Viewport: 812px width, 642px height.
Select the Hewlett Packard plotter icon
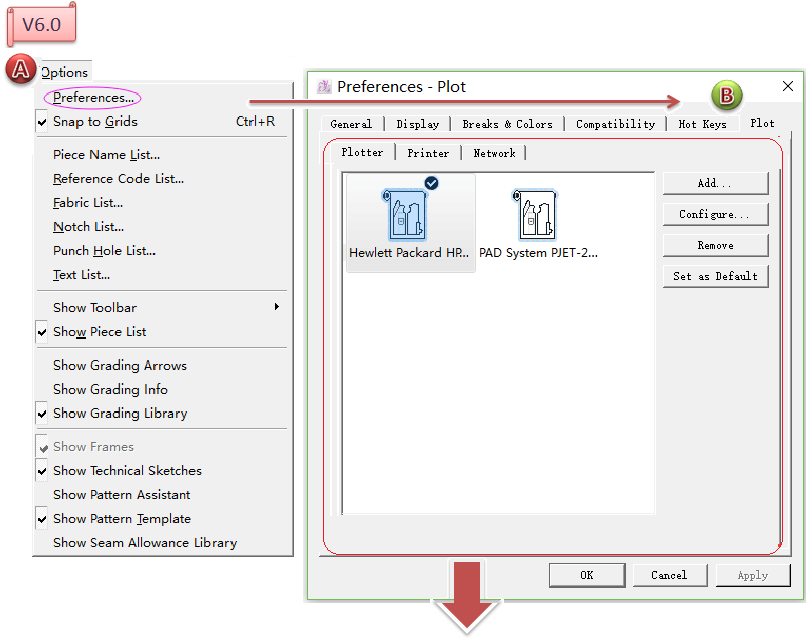(405, 214)
